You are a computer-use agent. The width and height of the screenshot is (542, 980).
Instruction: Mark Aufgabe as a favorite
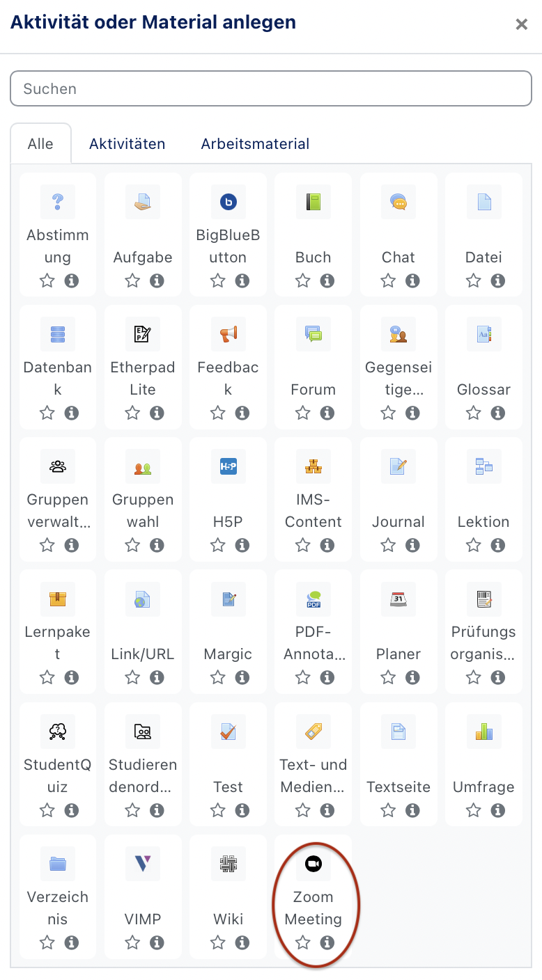click(x=132, y=281)
